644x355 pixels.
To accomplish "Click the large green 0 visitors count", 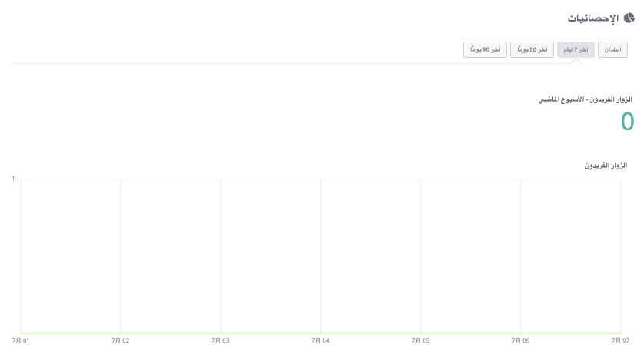I will [627, 122].
